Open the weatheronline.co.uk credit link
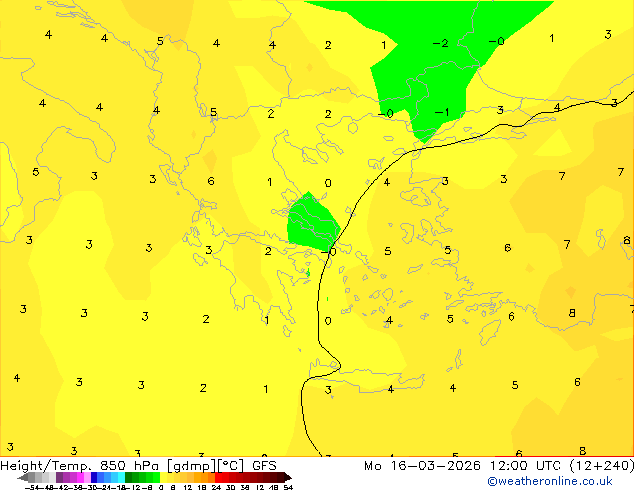The height and width of the screenshot is (490, 634). (550, 481)
